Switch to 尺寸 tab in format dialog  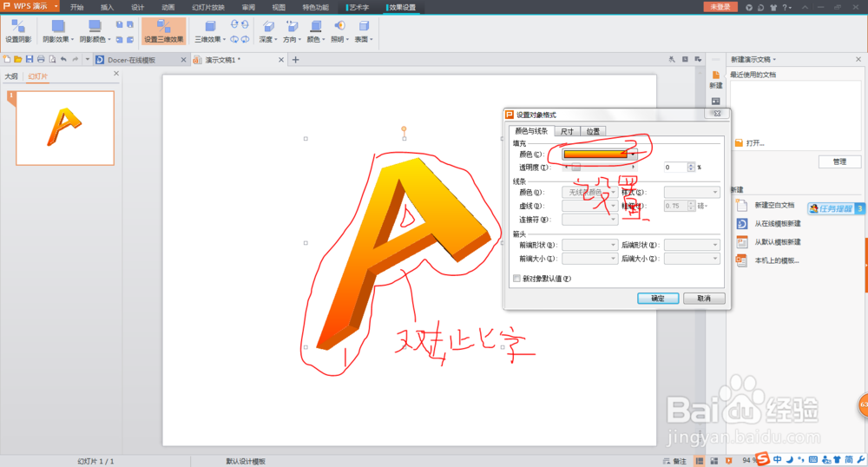pyautogui.click(x=567, y=131)
